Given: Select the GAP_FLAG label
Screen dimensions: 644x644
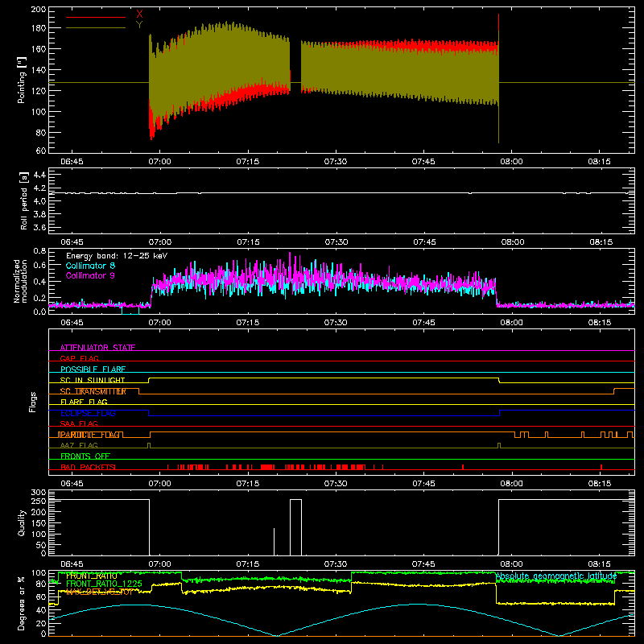Looking at the screenshot, I should coord(79,358).
